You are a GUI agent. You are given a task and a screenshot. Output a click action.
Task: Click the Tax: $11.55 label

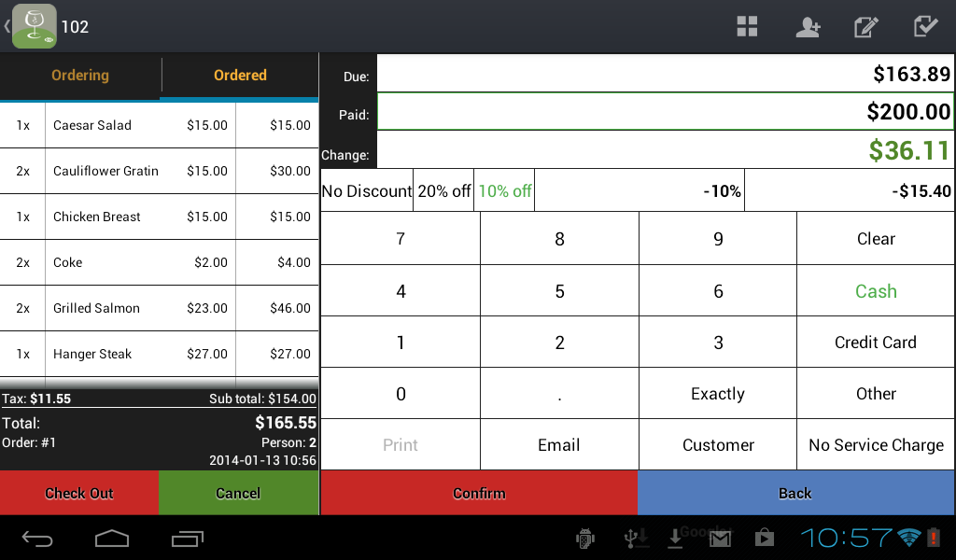36,399
